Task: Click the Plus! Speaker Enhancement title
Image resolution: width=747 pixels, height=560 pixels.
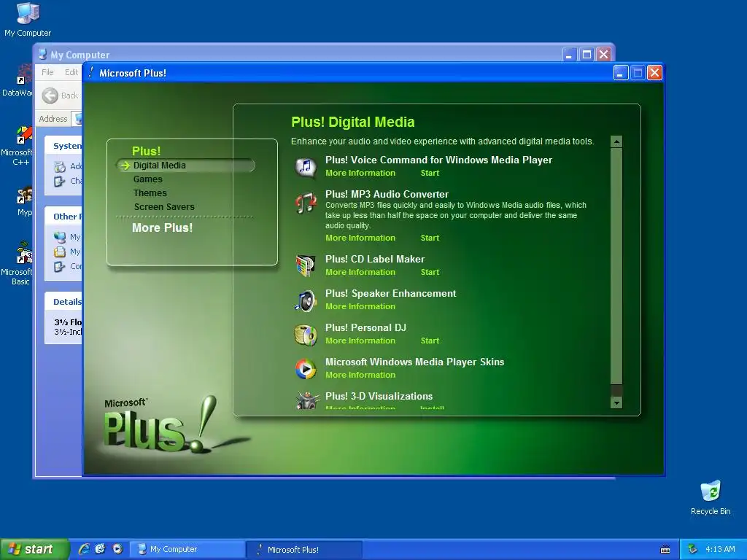Action: [x=391, y=293]
